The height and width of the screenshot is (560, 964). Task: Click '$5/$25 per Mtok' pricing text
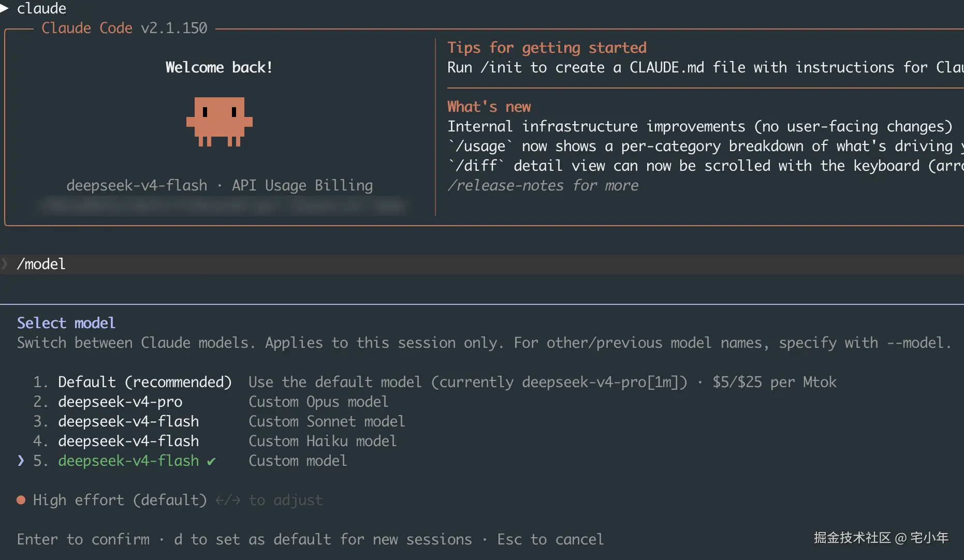(775, 382)
